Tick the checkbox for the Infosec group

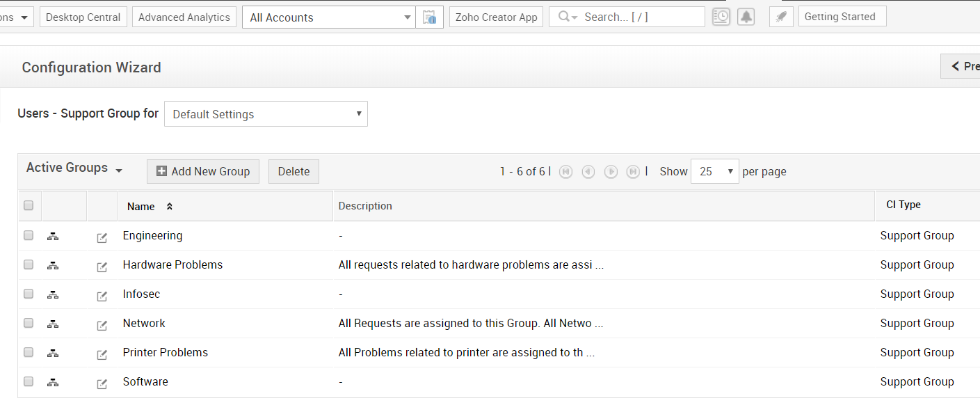pyautogui.click(x=29, y=294)
